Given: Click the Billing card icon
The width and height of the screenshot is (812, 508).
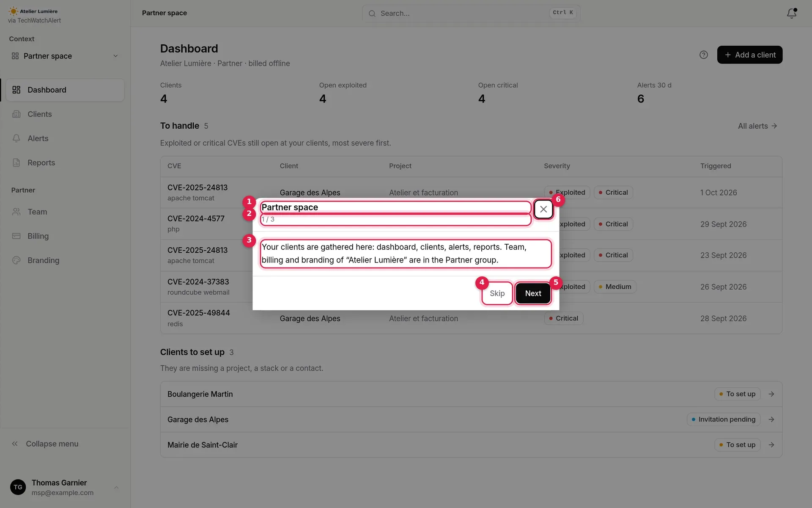Looking at the screenshot, I should click(16, 236).
